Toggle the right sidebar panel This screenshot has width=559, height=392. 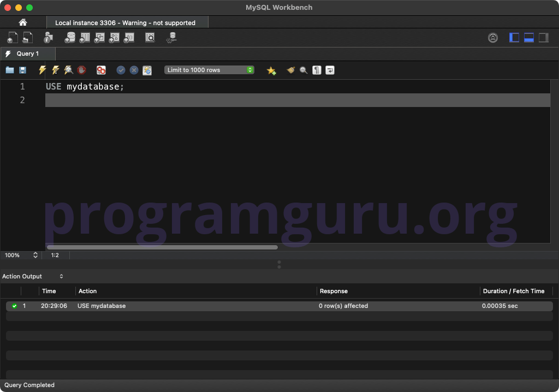click(543, 38)
